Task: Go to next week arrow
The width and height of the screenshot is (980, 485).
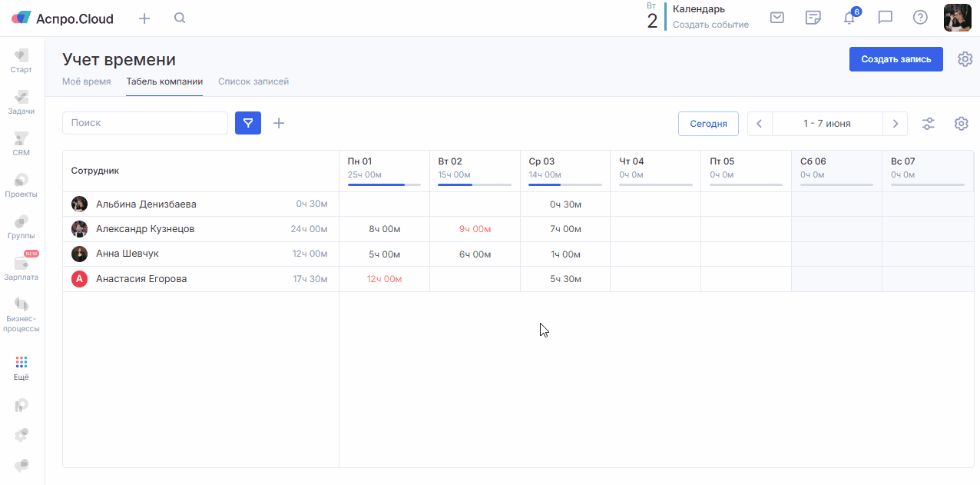Action: point(895,124)
